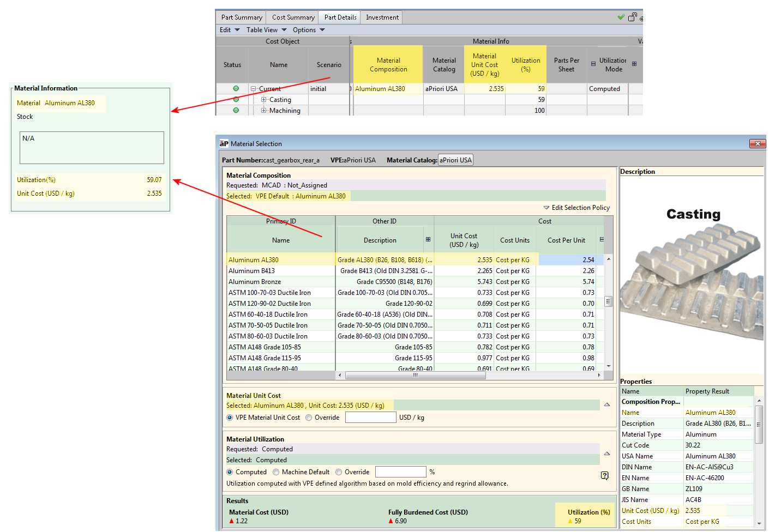Click expand-columns icon beside the Description header
Screen dimensions: 769x532
tap(428, 240)
